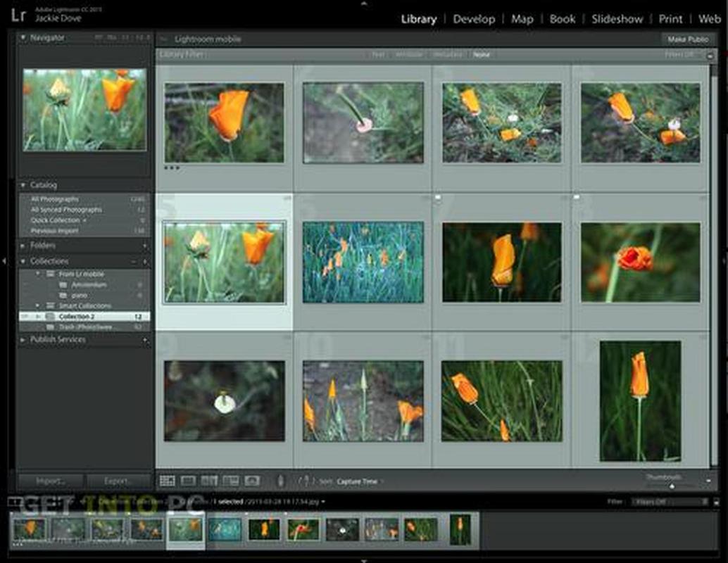Viewport: 728px width, 563px height.
Task: Select the Painter spray can tool
Action: click(280, 481)
